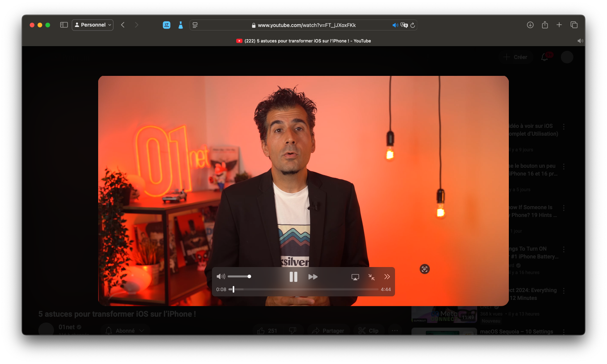Go forward to the next page
This screenshot has height=364, width=607.
(x=136, y=25)
